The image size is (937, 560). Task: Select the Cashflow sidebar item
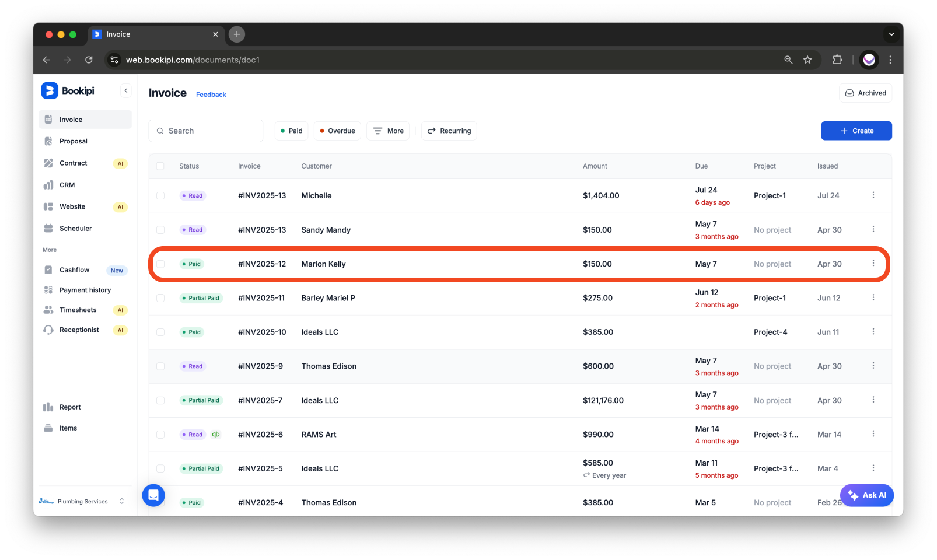click(x=74, y=269)
